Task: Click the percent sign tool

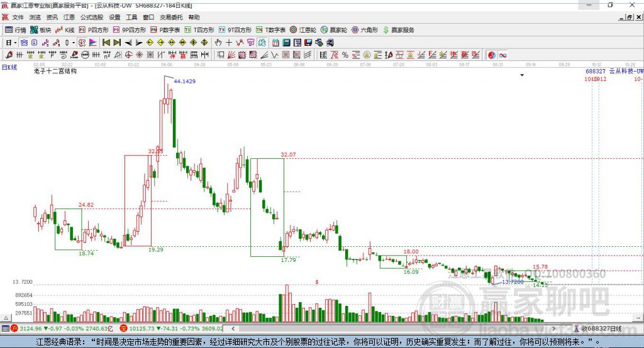Action: pyautogui.click(x=345, y=55)
